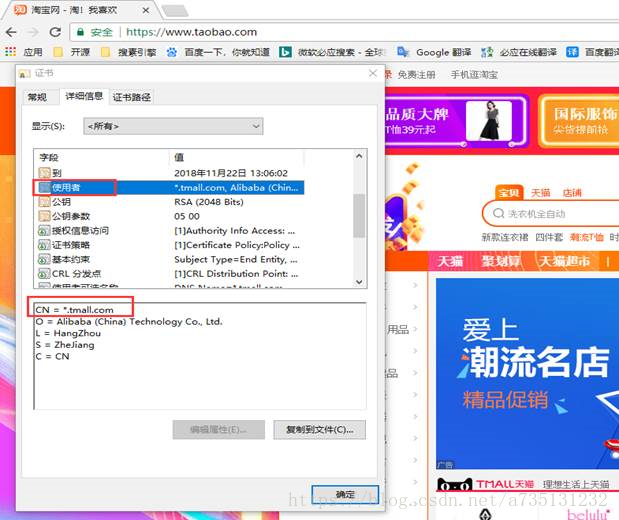Select the 店铺 search tab
619x520 pixels.
(x=572, y=193)
